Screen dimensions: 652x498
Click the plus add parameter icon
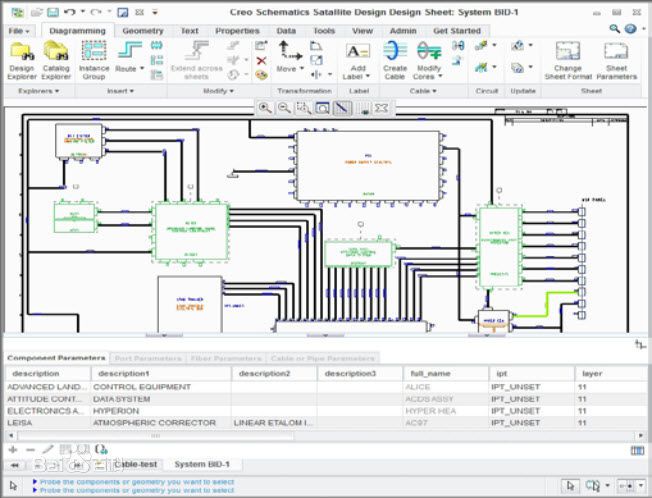click(x=13, y=449)
